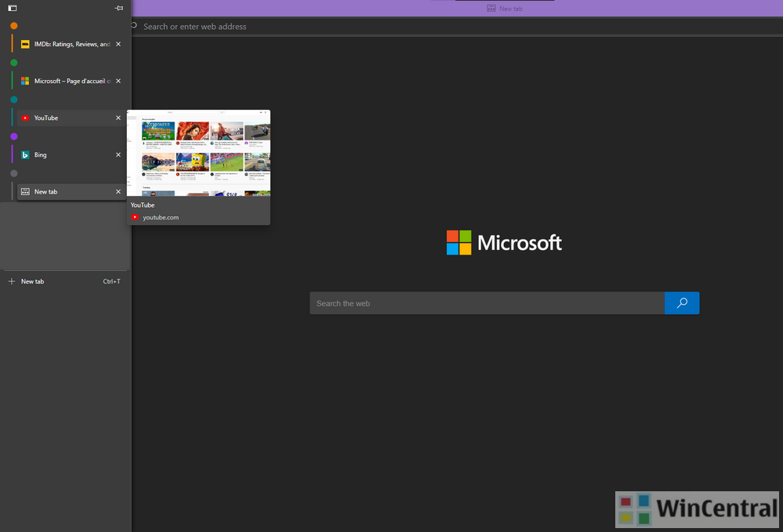Click the plus icon beside New tab
The height and width of the screenshot is (532, 783).
coord(12,281)
